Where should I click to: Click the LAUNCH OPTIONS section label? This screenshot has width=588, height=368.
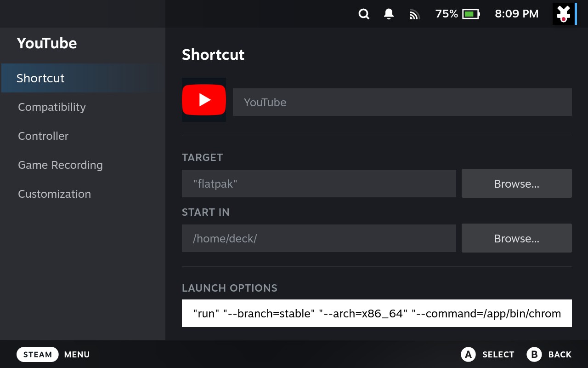click(x=230, y=288)
